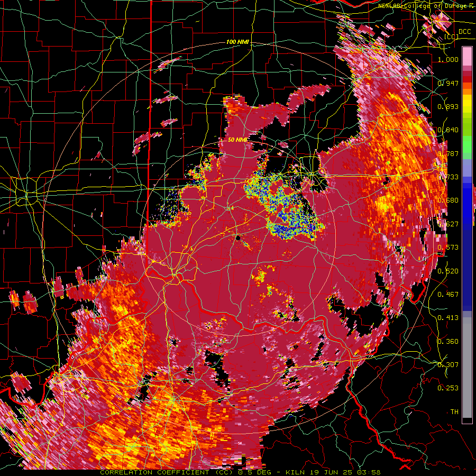
Task: Click the 50 NMI range ring label
Action: [237, 140]
